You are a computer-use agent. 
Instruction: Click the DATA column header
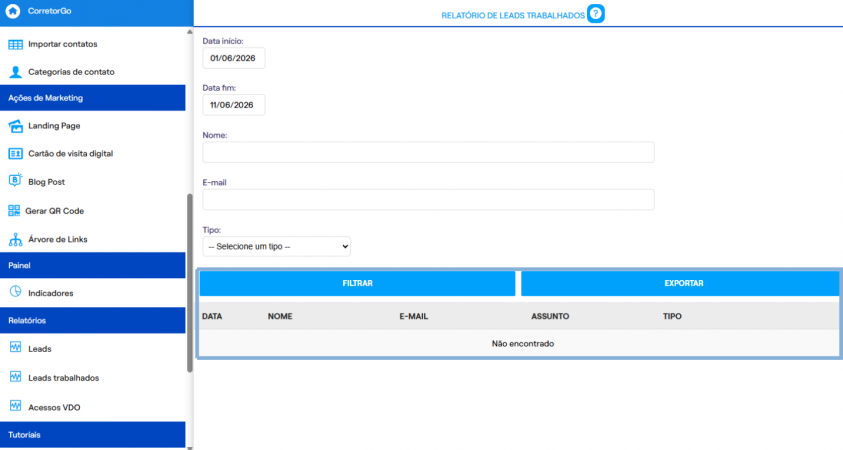click(212, 316)
